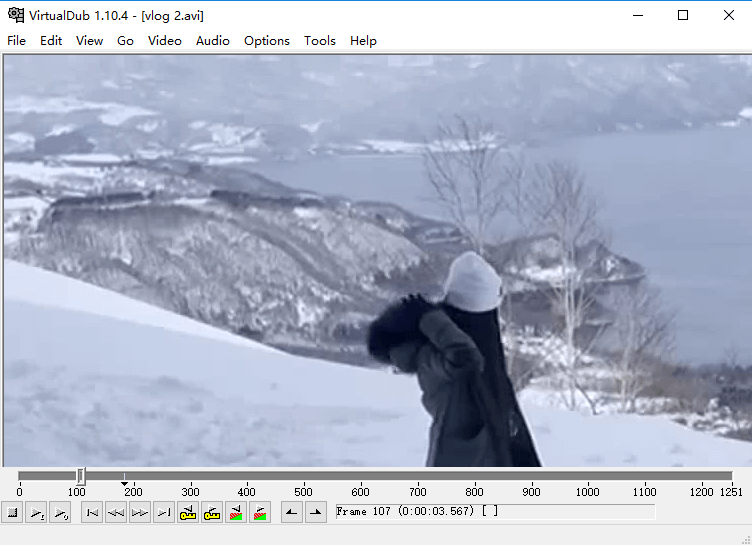Image resolution: width=752 pixels, height=545 pixels.
Task: Play the input video preview
Action: pyautogui.click(x=36, y=513)
